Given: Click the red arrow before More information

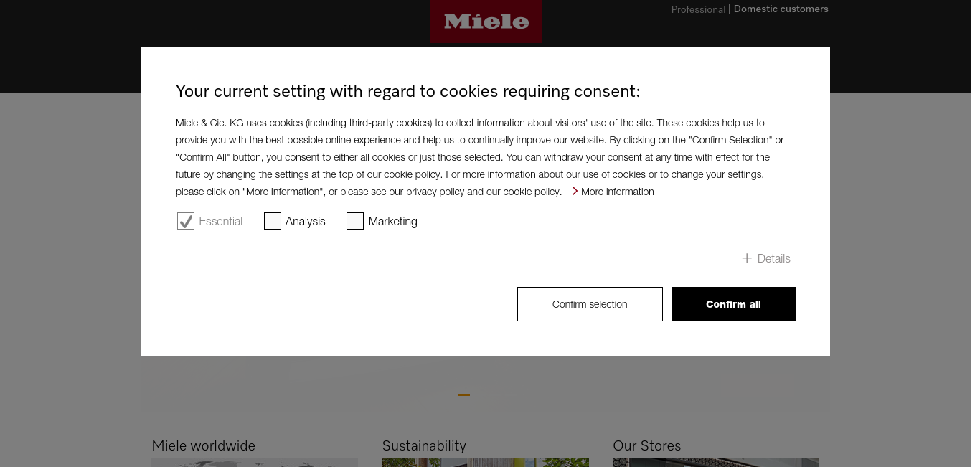Looking at the screenshot, I should pyautogui.click(x=575, y=191).
